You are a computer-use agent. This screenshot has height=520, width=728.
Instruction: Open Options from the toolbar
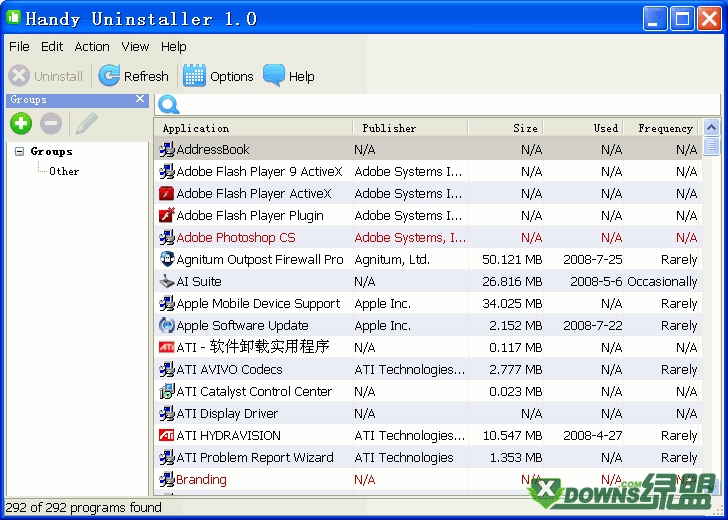[218, 76]
